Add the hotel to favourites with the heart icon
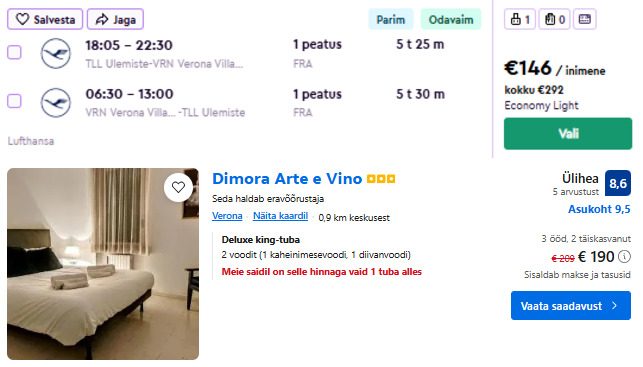 coord(178,187)
